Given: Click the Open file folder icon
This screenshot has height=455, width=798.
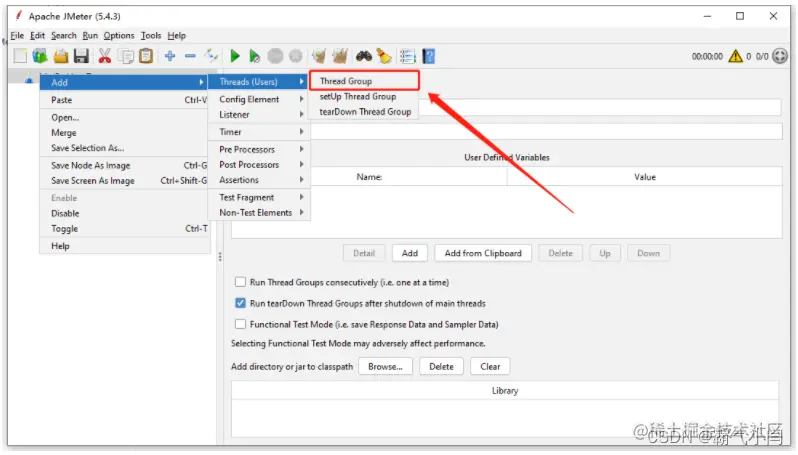Looking at the screenshot, I should (x=61, y=56).
